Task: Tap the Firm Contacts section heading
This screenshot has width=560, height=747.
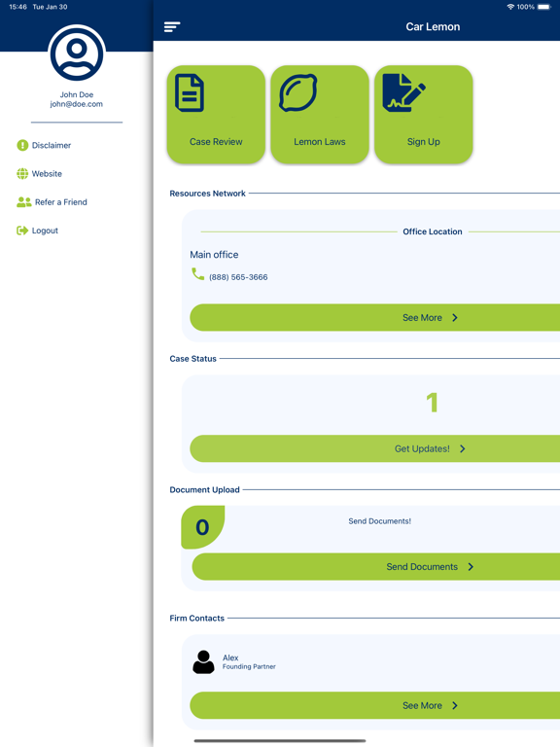Action: click(196, 618)
